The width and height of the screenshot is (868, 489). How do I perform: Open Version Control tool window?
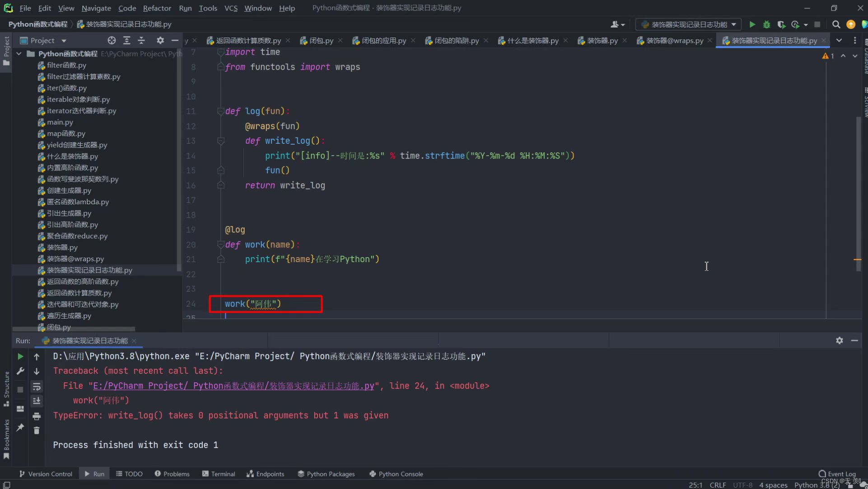[46, 474]
